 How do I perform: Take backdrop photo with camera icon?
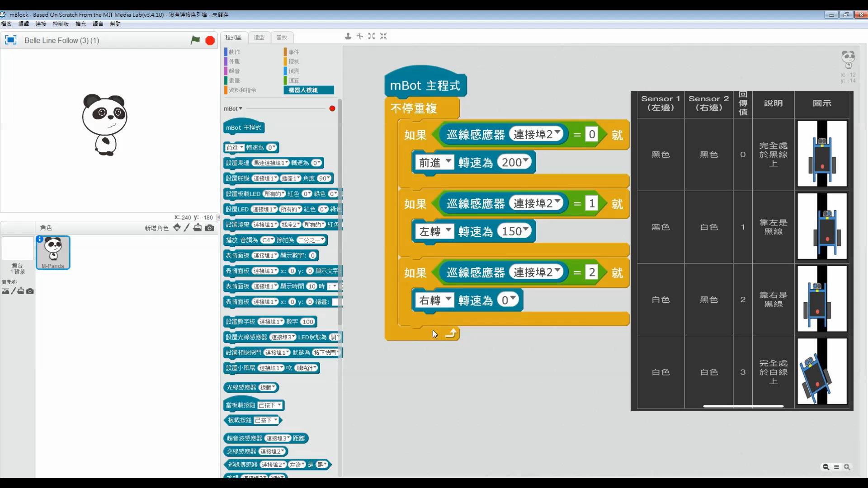coord(30,291)
